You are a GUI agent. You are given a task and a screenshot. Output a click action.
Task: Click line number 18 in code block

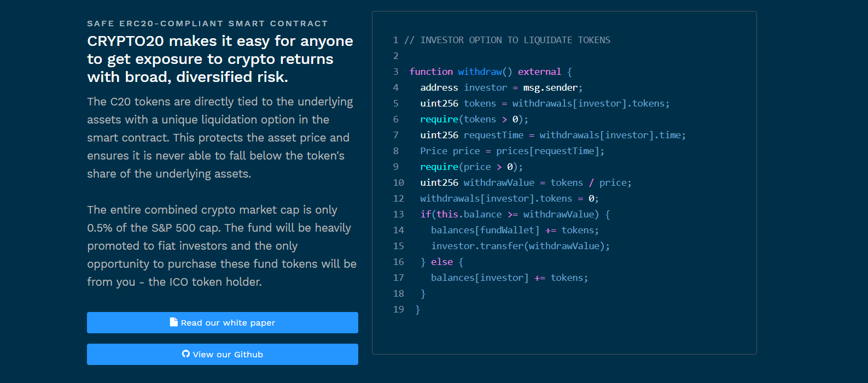tap(398, 293)
